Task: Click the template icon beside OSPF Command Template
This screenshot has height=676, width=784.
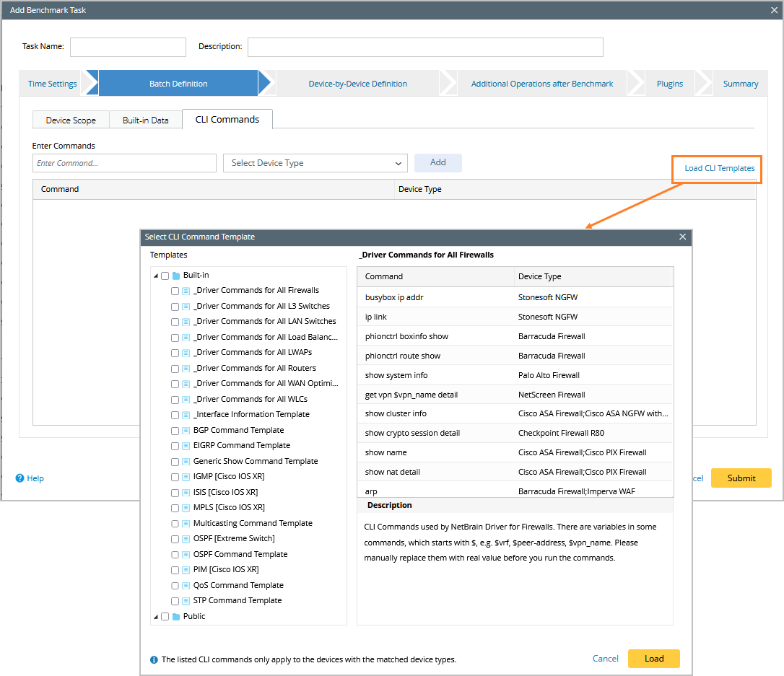Action: click(185, 554)
